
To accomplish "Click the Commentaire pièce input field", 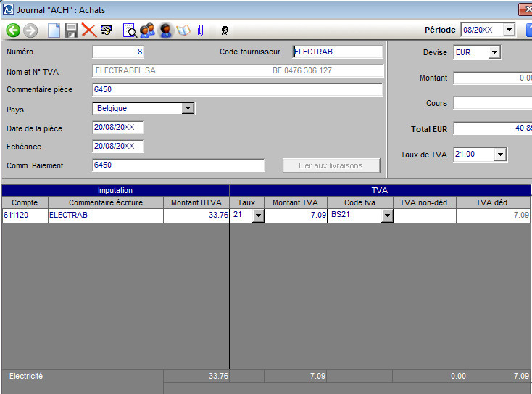I will pyautogui.click(x=238, y=90).
